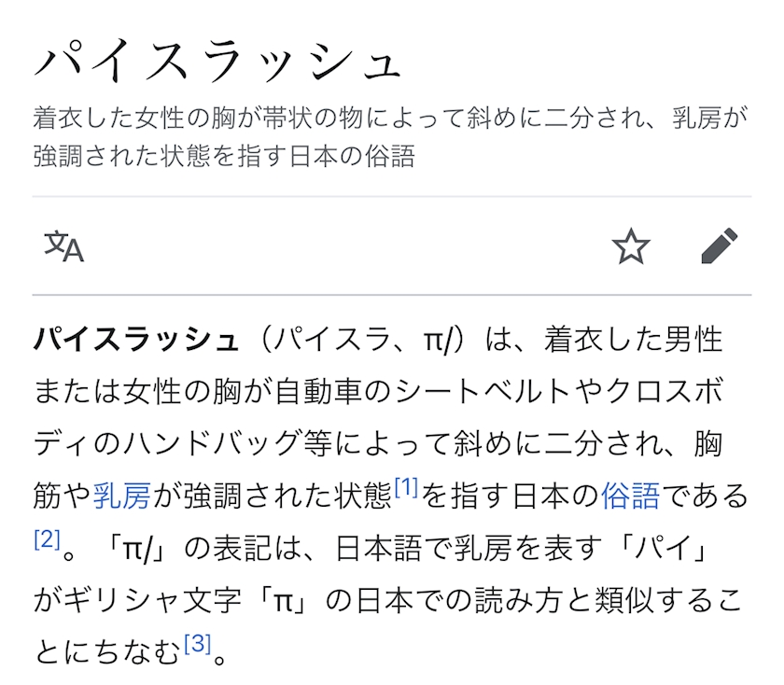Viewport: 784px width, 685px height.
Task: Follow the 俗語 hyperlink
Action: click(630, 496)
